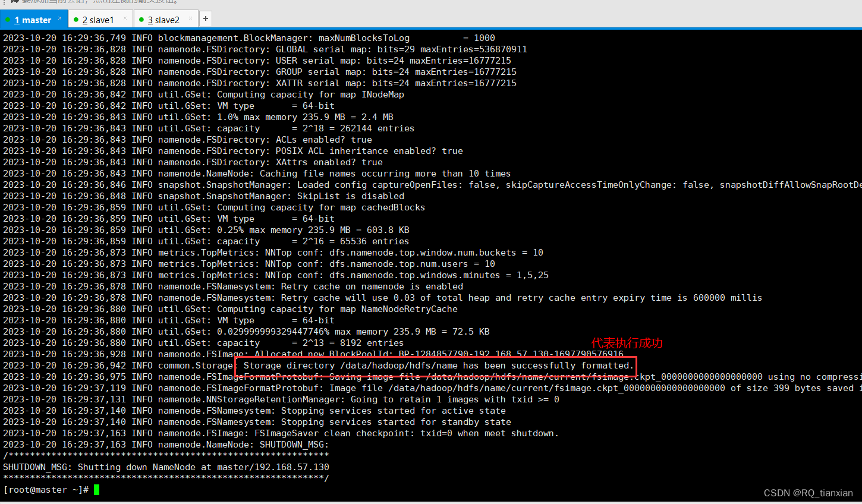Click the 'SnapshotManager: Loaded config' log line
862x504 pixels.
coord(432,185)
